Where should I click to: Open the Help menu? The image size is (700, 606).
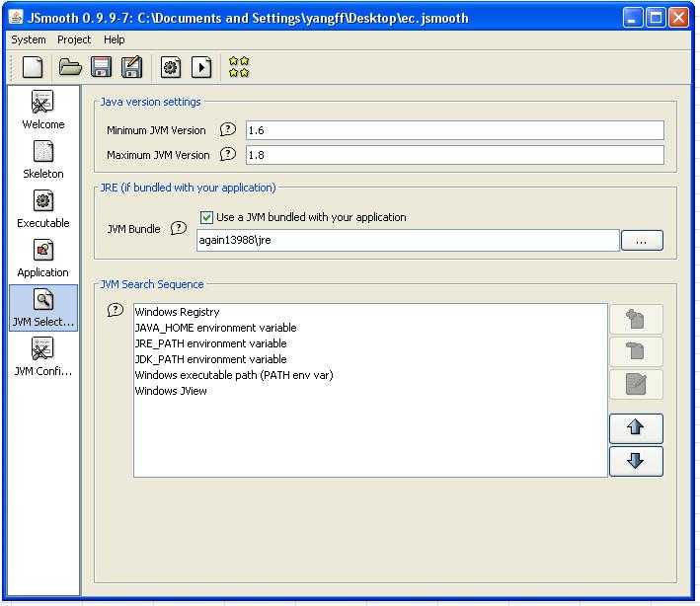tap(115, 39)
